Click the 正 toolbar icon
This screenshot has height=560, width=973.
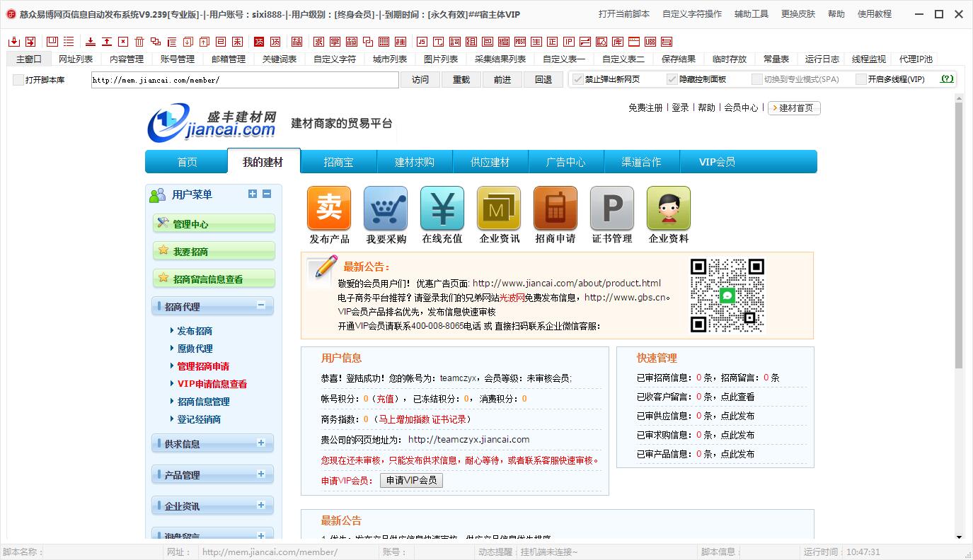(x=552, y=42)
